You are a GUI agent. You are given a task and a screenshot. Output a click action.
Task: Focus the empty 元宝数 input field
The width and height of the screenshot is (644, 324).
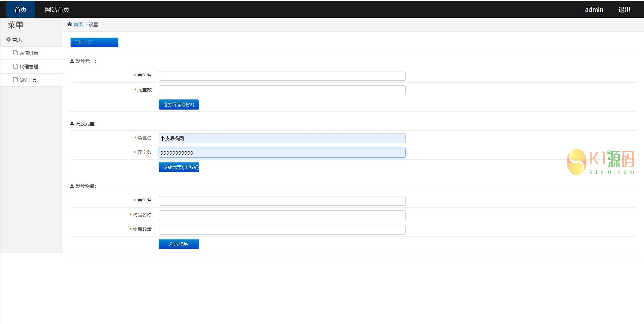tap(282, 90)
